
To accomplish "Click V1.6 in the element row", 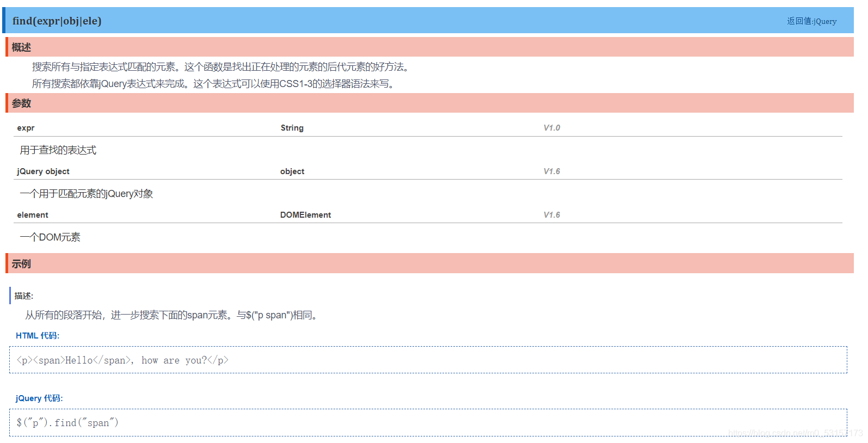I will (552, 215).
